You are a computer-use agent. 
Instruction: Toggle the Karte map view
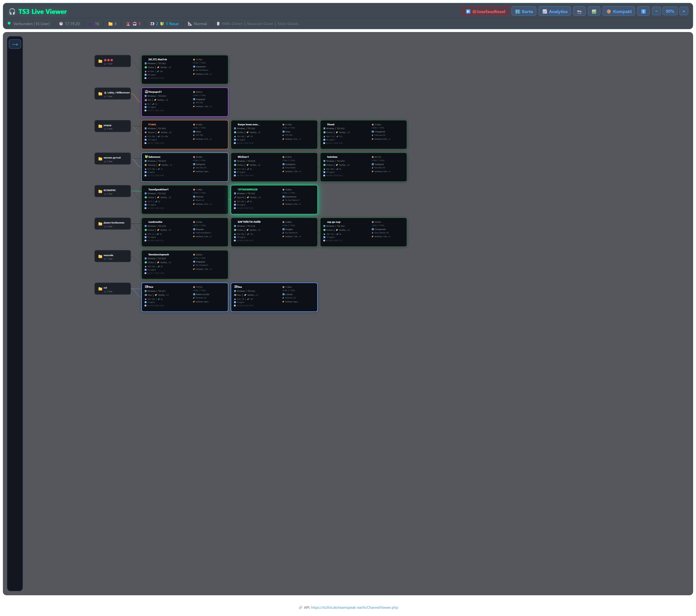(524, 11)
